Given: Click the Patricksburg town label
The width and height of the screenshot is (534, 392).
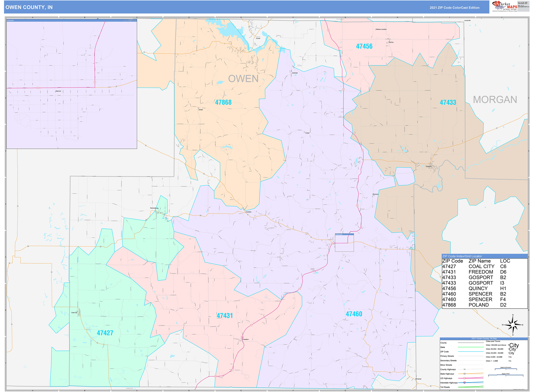Looking at the screenshot, I should tap(154, 208).
